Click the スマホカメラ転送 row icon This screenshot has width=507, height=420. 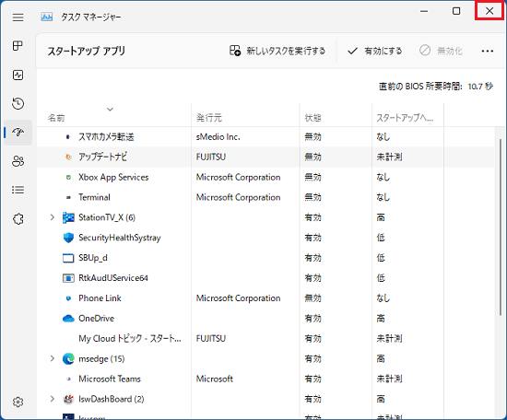click(x=68, y=137)
